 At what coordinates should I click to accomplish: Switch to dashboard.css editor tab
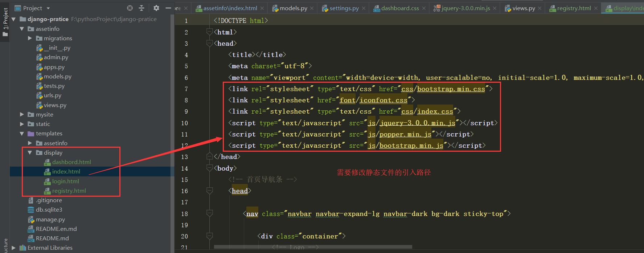tap(400, 8)
